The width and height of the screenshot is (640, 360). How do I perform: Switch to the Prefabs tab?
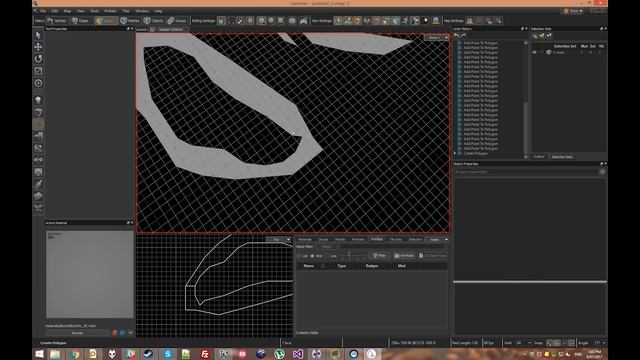(x=377, y=239)
